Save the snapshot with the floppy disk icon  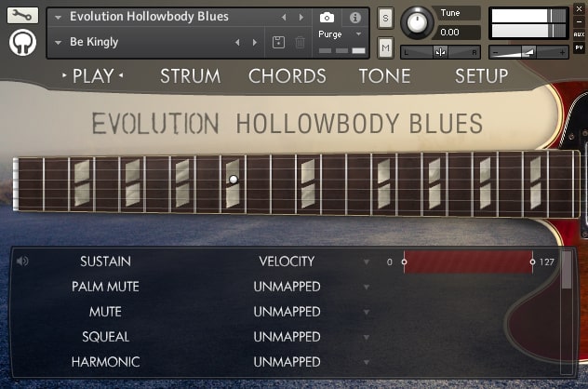[278, 43]
